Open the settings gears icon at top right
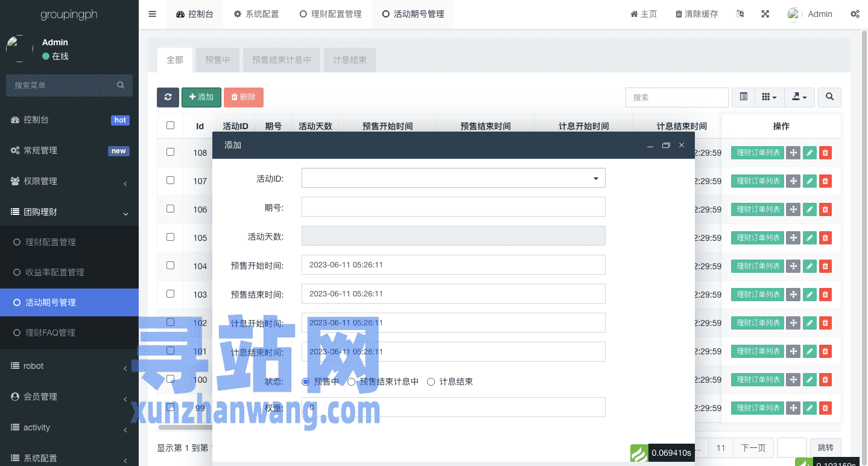 point(855,14)
